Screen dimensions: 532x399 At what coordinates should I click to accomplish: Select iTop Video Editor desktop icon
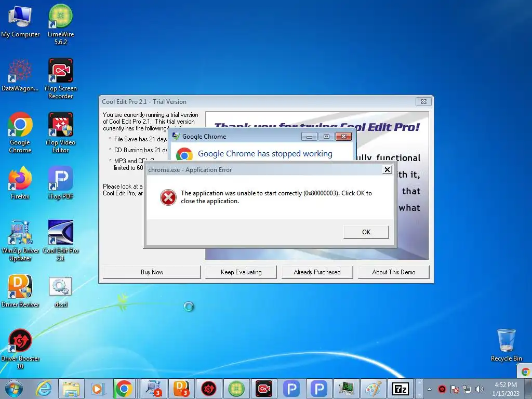coord(60,132)
